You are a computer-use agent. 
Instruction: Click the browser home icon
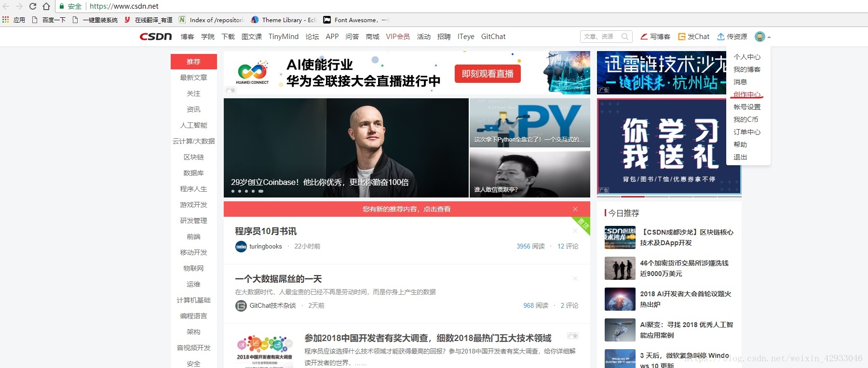pyautogui.click(x=46, y=6)
